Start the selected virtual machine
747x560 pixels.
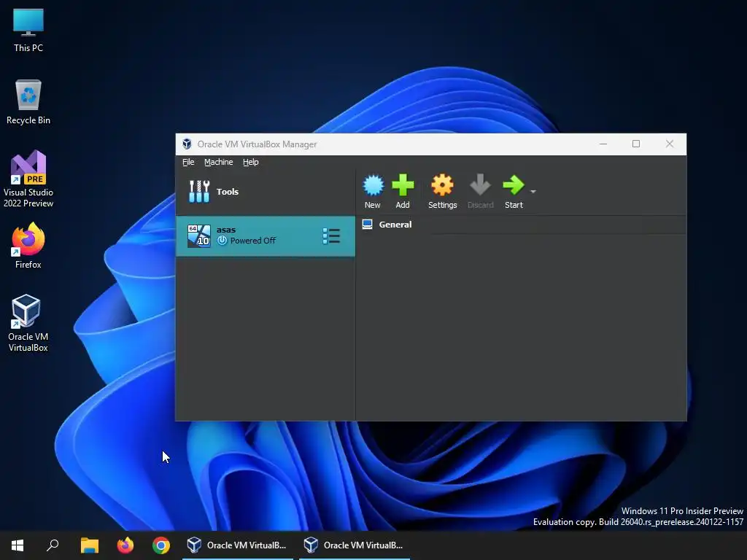coord(514,191)
